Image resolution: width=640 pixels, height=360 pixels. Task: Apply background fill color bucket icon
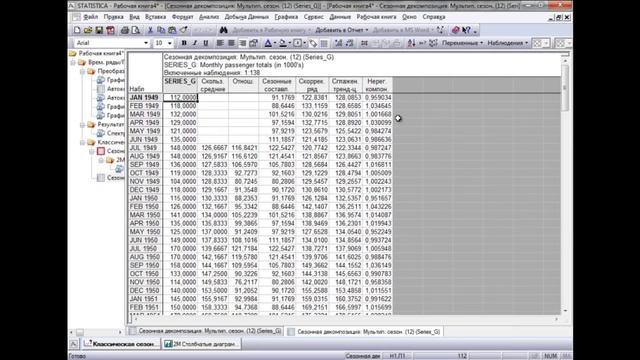click(282, 43)
